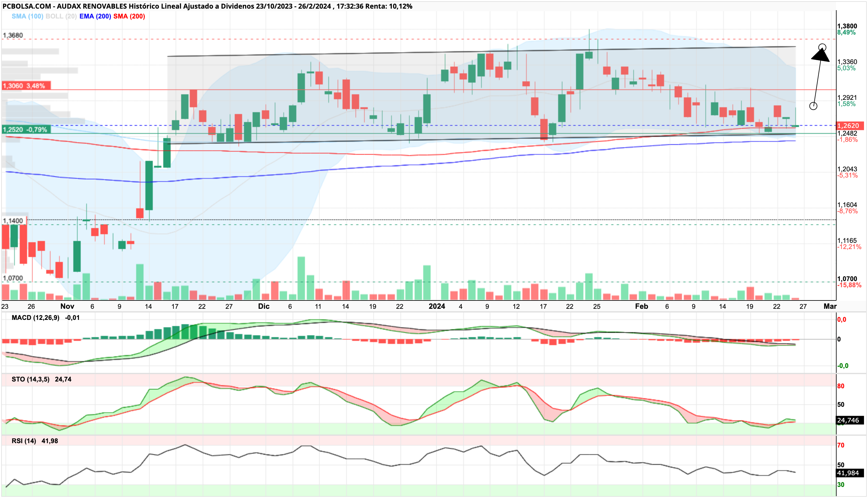
Task: Click the 1,2921 price axis label
Action: click(x=847, y=97)
